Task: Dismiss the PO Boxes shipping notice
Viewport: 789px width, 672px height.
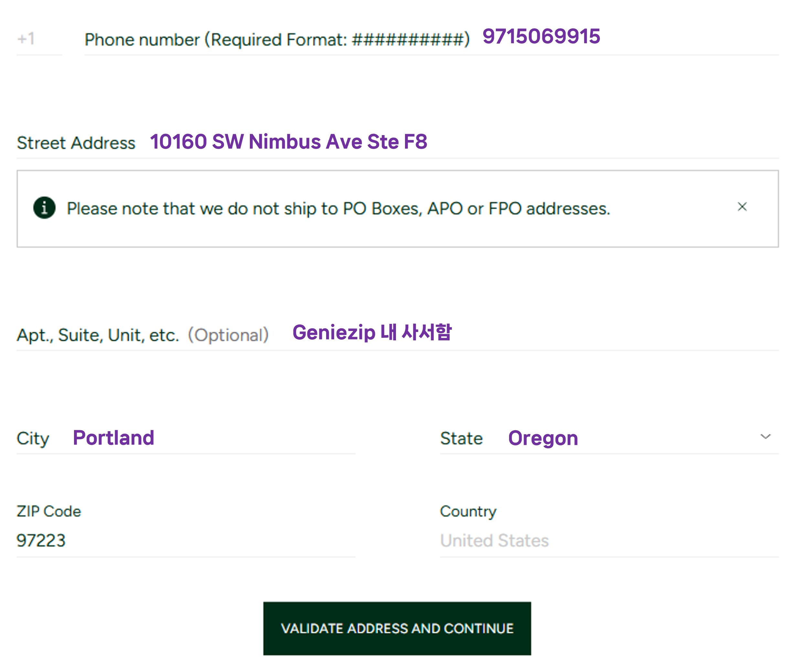Action: click(742, 207)
